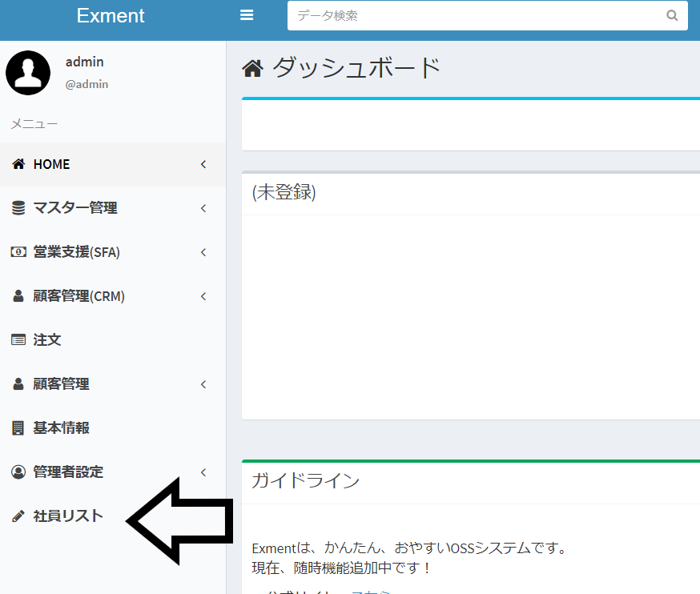
Task: Click the ダッシュボード page heading
Action: coord(356,68)
